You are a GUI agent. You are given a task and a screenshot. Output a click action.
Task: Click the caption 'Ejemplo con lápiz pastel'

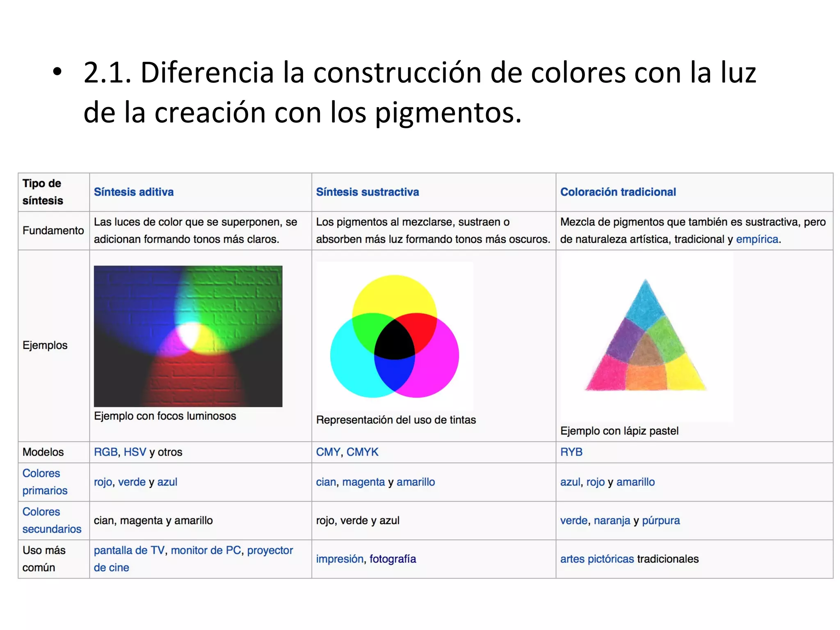619,431
